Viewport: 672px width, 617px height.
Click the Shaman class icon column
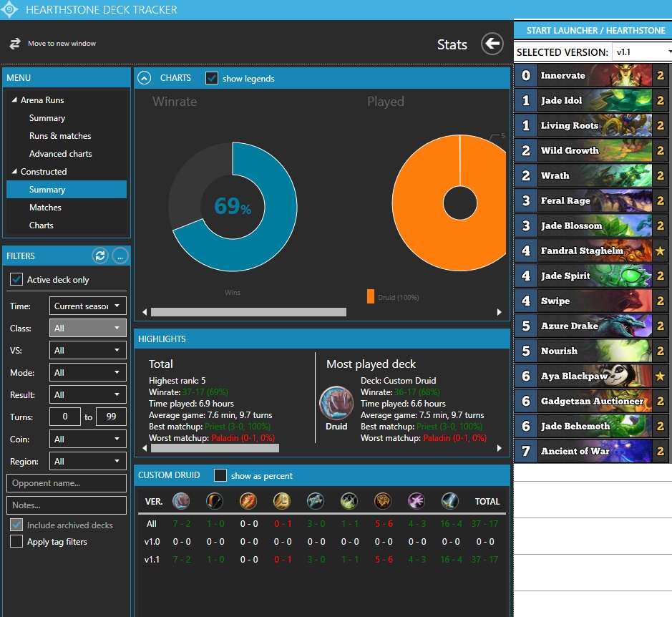[x=383, y=501]
